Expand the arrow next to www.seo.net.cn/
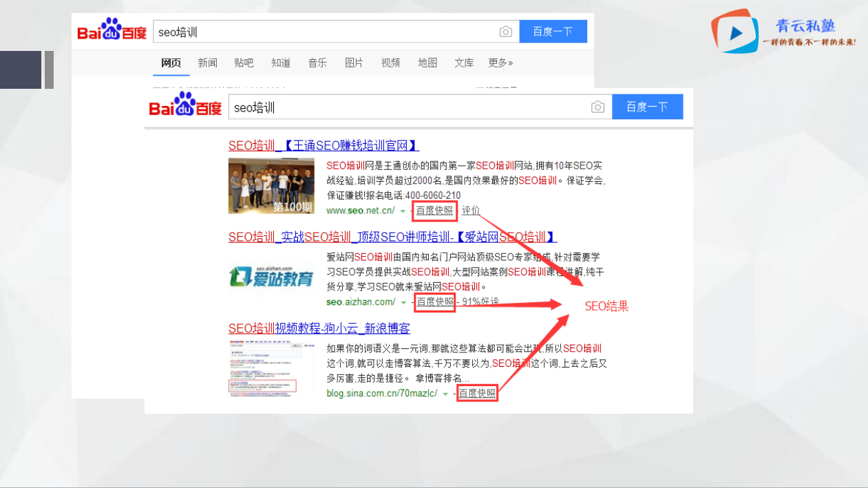The height and width of the screenshot is (488, 868). (x=403, y=211)
